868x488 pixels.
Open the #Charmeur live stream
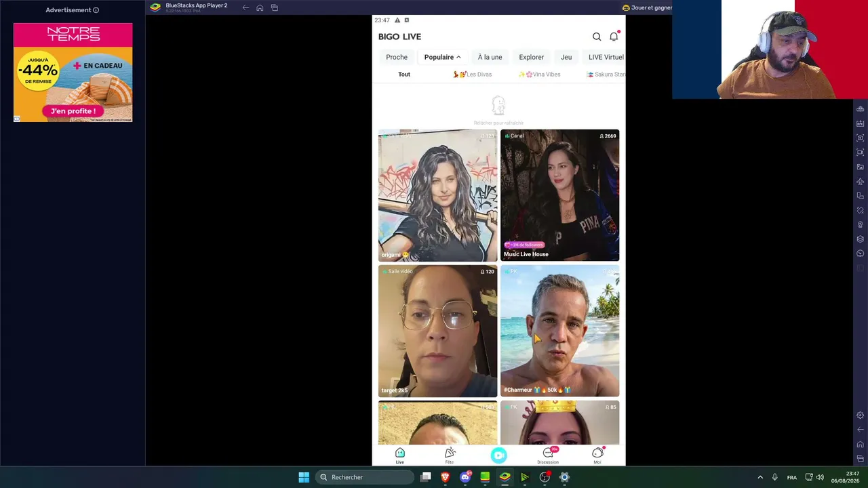coord(559,331)
